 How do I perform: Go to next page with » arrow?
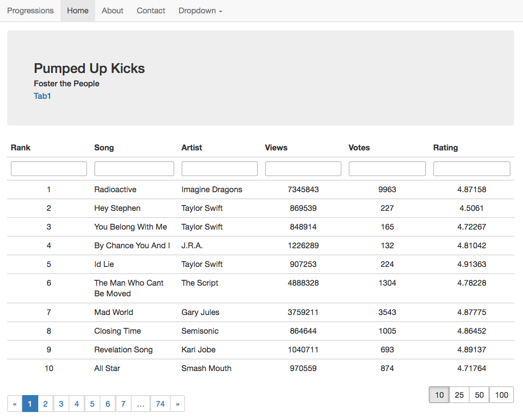tap(177, 404)
